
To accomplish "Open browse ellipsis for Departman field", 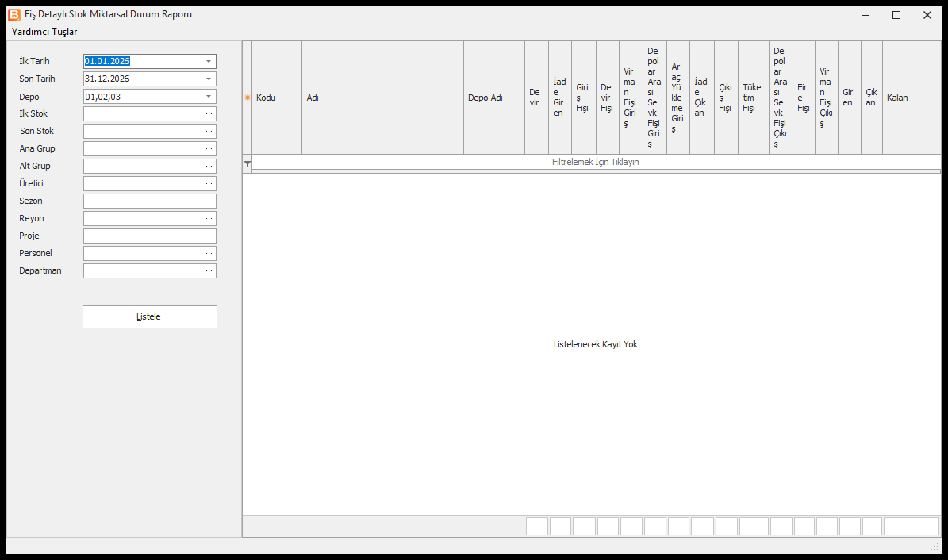I will click(x=209, y=271).
